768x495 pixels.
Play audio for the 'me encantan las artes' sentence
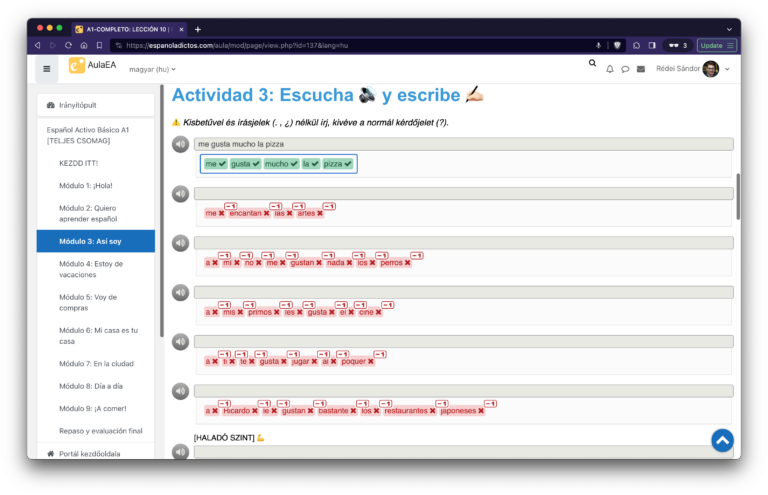coord(180,194)
